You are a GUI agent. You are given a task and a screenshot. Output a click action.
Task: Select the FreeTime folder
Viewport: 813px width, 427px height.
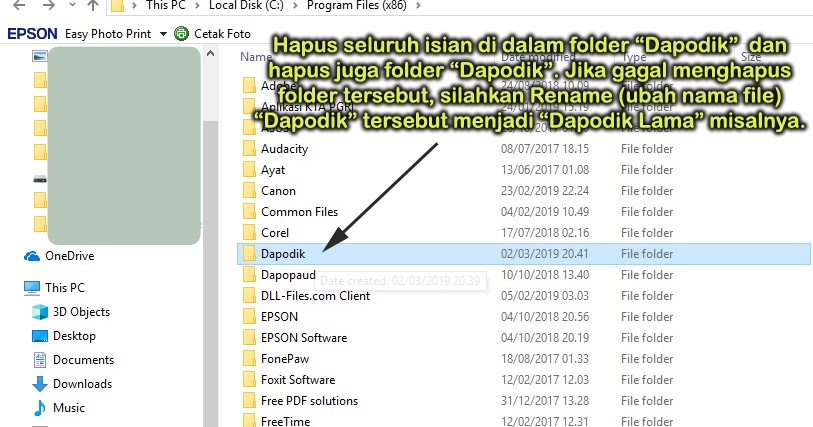point(285,421)
